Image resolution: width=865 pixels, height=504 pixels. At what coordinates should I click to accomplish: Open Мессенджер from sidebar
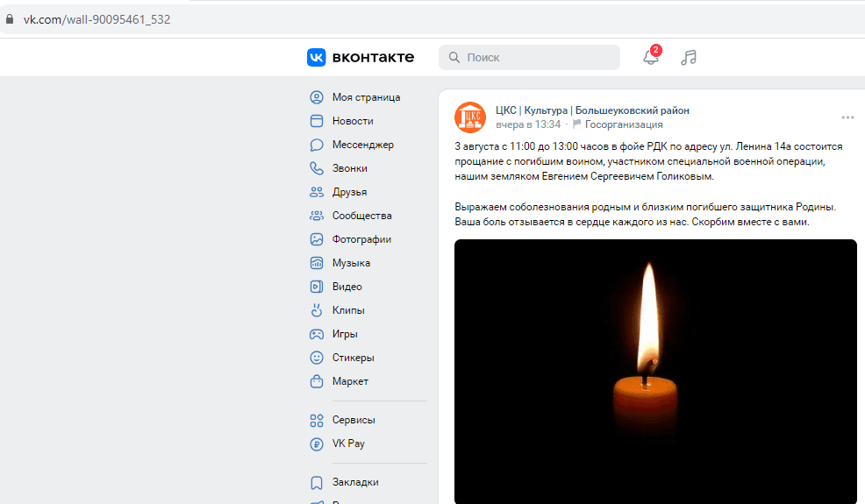[363, 145]
